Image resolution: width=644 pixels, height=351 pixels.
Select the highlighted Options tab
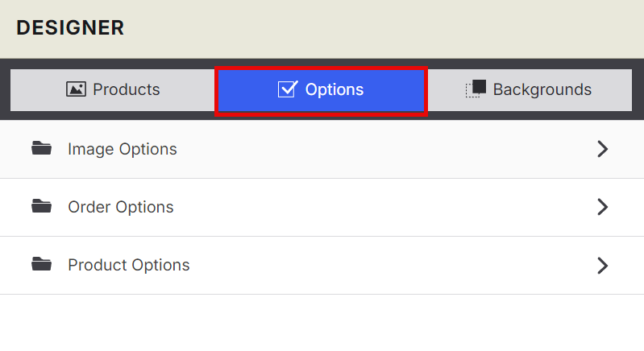click(x=321, y=91)
